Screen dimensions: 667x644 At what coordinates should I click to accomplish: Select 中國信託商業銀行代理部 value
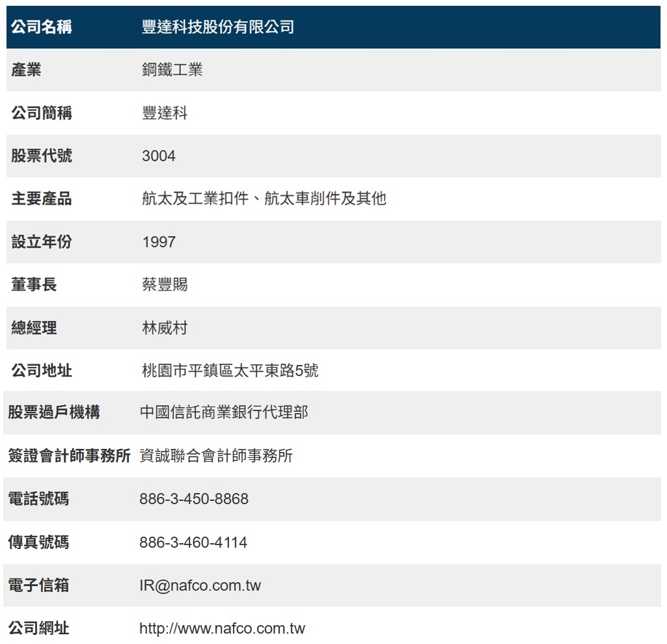pyautogui.click(x=224, y=412)
